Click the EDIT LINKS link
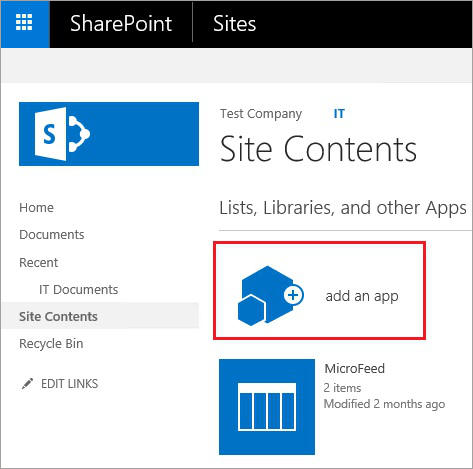This screenshot has width=473, height=469. point(69,384)
